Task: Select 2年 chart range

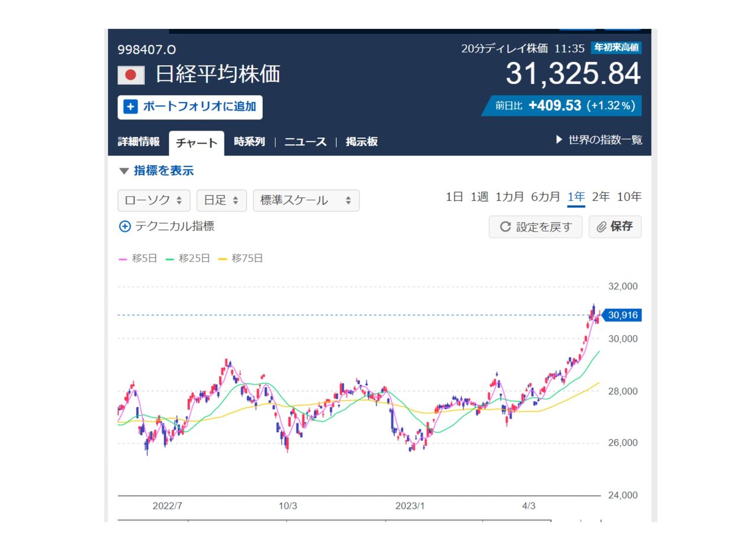Action: tap(601, 197)
